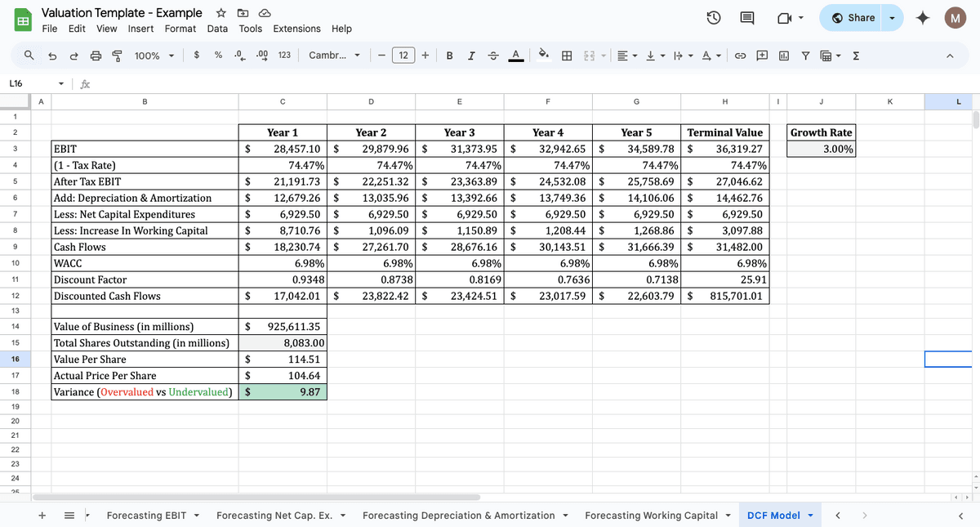This screenshot has height=527, width=980.
Task: Toggle bold formatting
Action: click(x=450, y=56)
